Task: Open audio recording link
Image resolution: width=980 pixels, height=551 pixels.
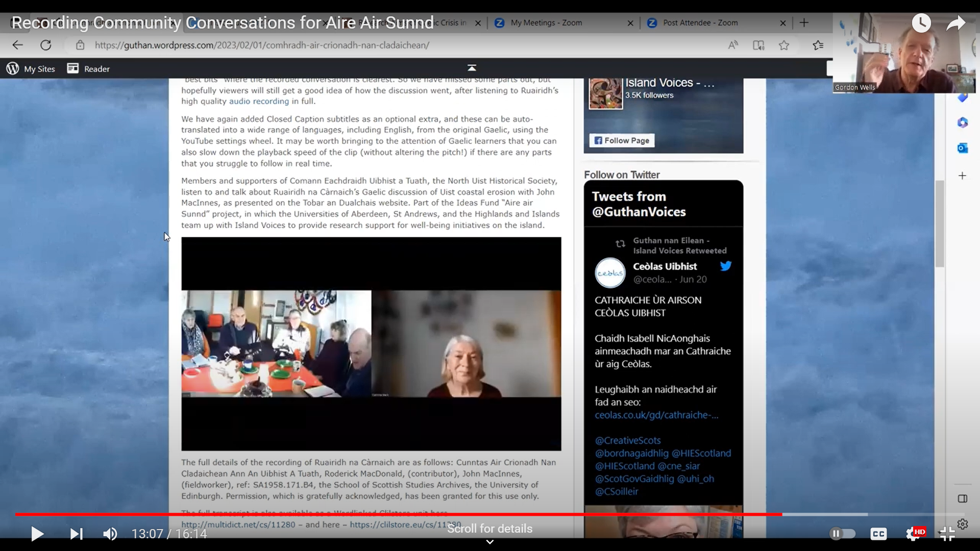Action: [x=259, y=101]
